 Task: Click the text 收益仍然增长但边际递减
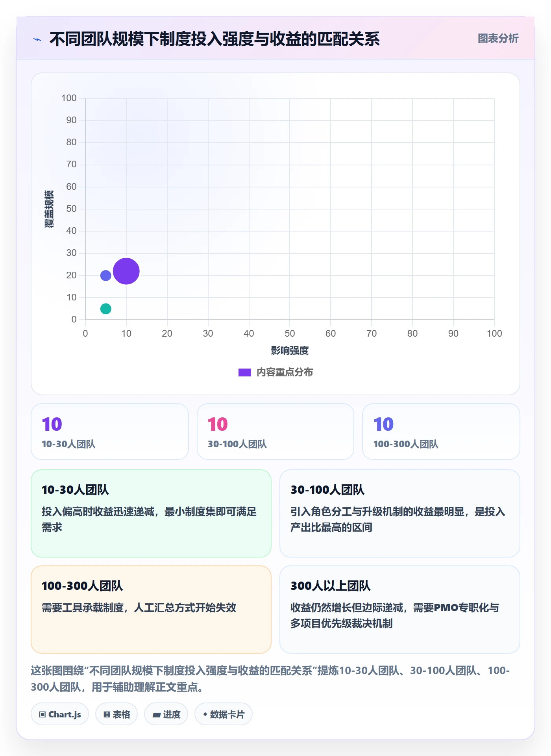coord(346,608)
